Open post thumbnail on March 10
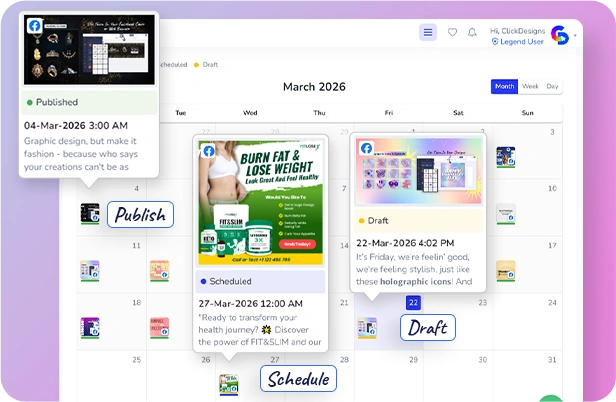Screen dimensions: 616x402 (x=506, y=214)
